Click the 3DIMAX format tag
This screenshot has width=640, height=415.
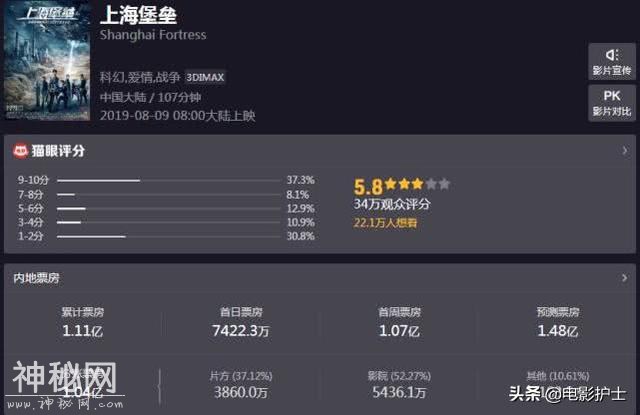[x=205, y=77]
